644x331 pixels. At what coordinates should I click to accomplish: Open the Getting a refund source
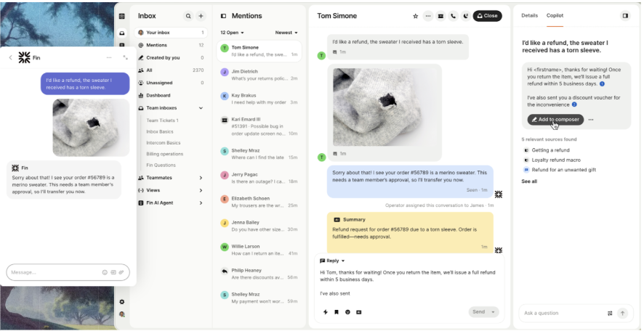coord(550,150)
